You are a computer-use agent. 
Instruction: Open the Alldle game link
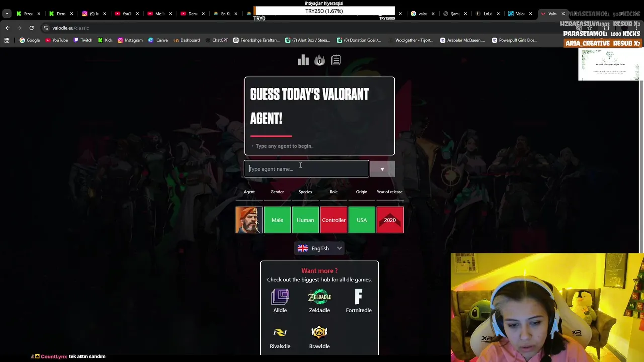[x=280, y=301]
